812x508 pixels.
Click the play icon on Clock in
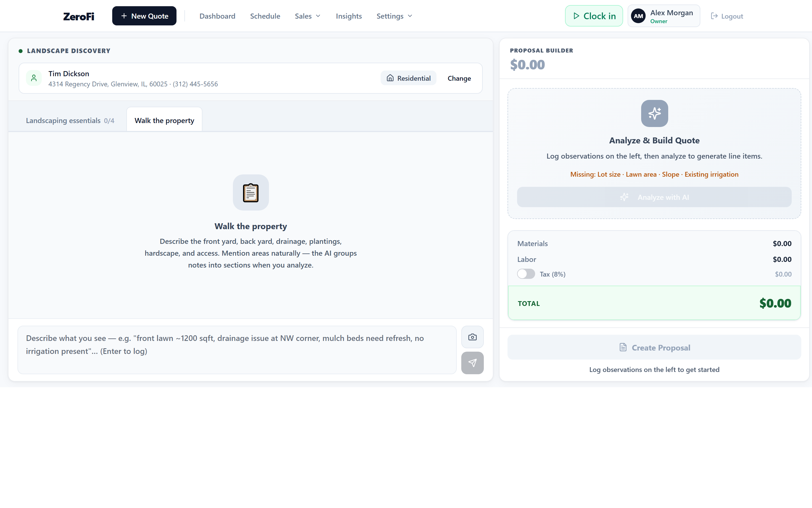[x=576, y=16]
